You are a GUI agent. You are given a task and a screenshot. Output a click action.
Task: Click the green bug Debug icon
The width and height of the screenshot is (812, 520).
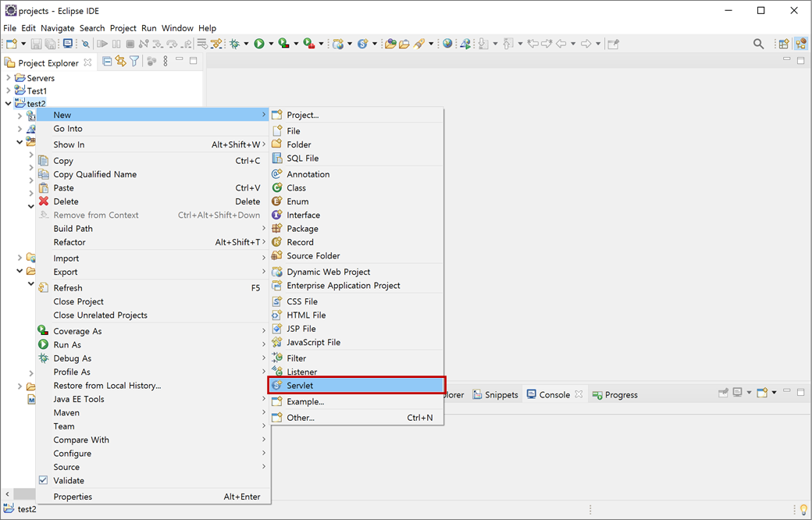pos(234,44)
